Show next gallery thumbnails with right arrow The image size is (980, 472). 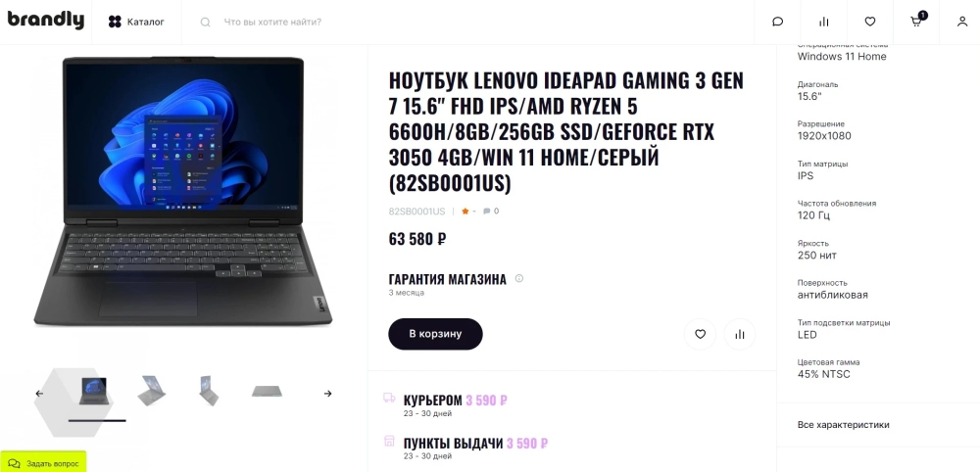[327, 394]
